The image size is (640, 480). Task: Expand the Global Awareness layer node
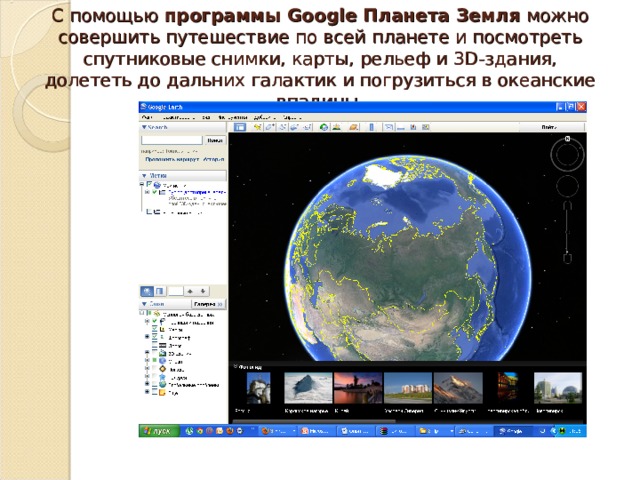pyautogui.click(x=147, y=384)
